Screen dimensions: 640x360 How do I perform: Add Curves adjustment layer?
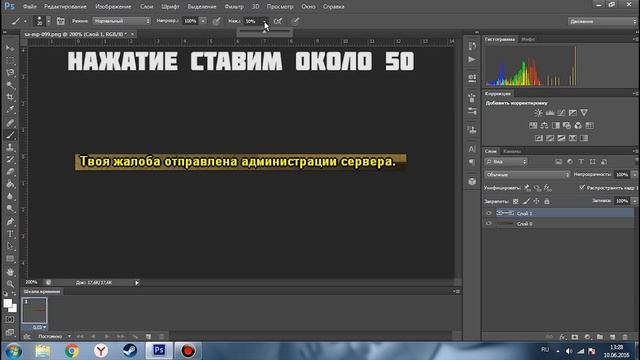point(561,113)
